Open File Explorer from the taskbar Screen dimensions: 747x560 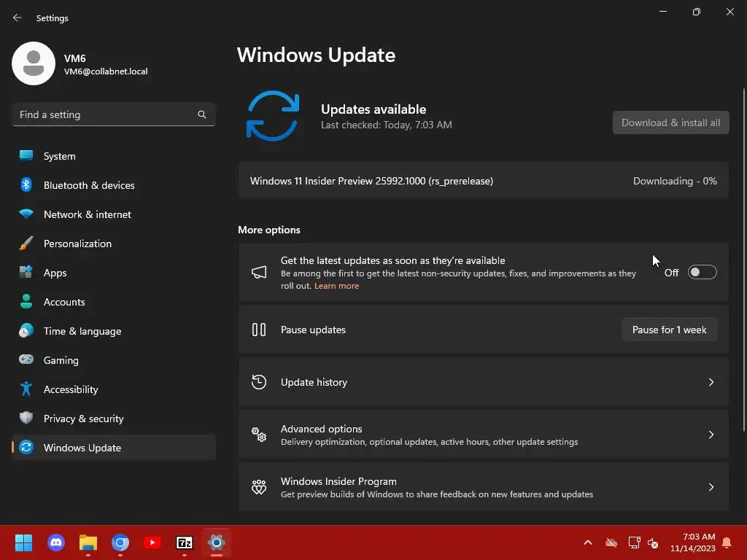[x=88, y=542]
